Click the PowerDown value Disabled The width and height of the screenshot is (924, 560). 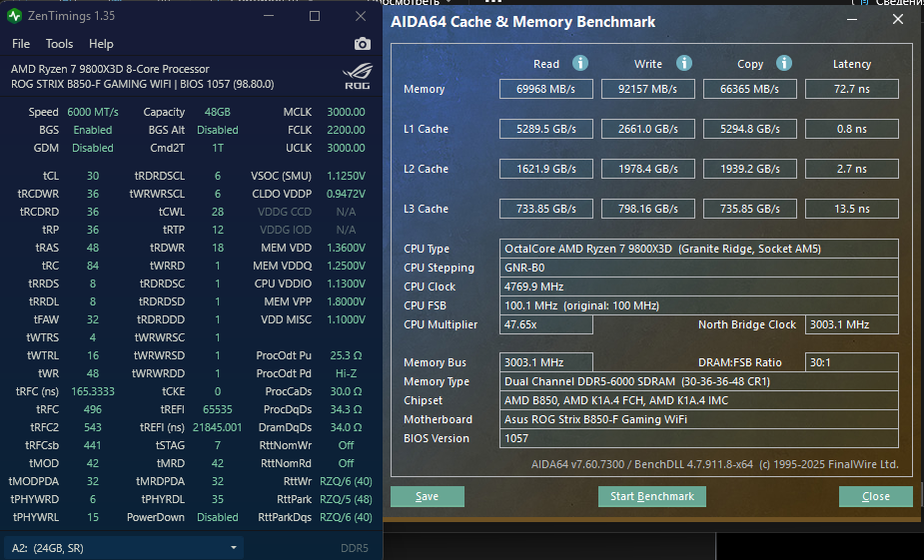[x=218, y=517]
